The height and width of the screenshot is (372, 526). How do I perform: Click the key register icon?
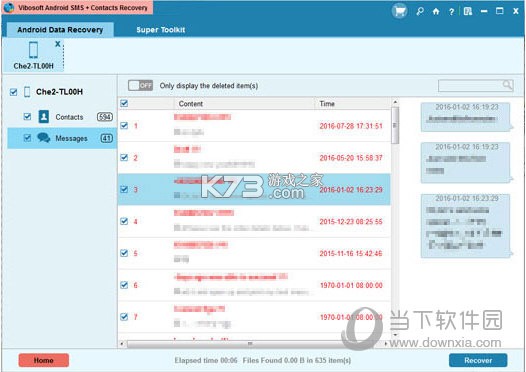click(x=420, y=12)
